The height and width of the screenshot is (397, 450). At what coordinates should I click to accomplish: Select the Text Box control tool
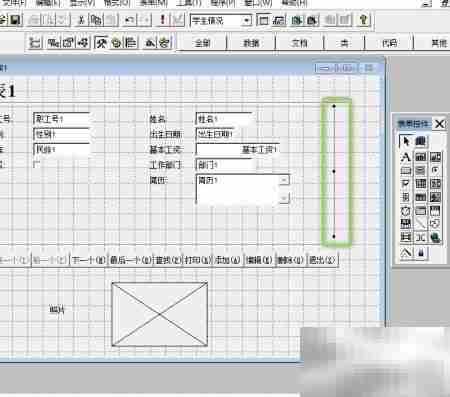click(421, 157)
